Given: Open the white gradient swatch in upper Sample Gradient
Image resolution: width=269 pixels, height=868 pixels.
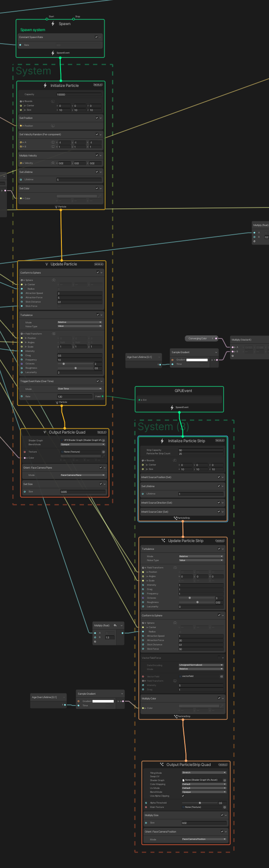Looking at the screenshot, I should [x=197, y=360].
